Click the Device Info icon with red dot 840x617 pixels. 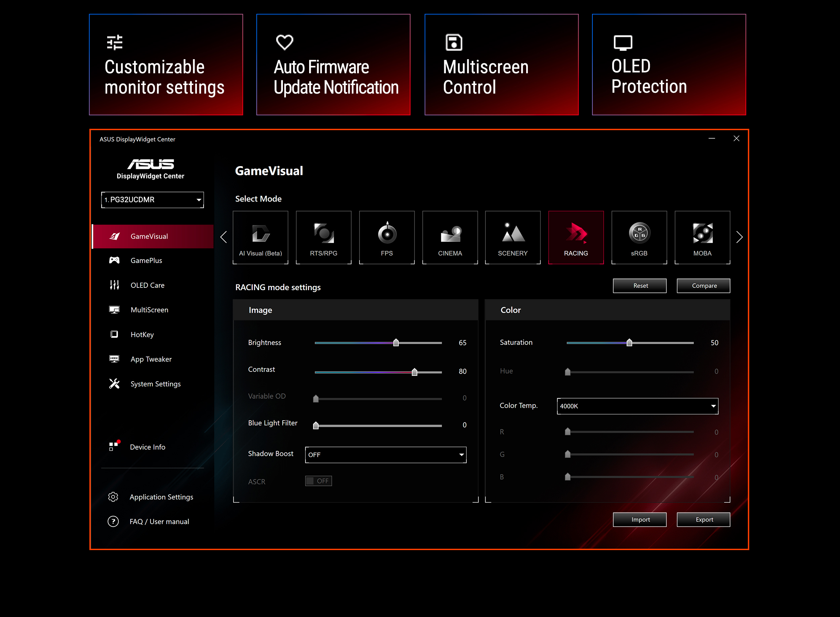114,446
